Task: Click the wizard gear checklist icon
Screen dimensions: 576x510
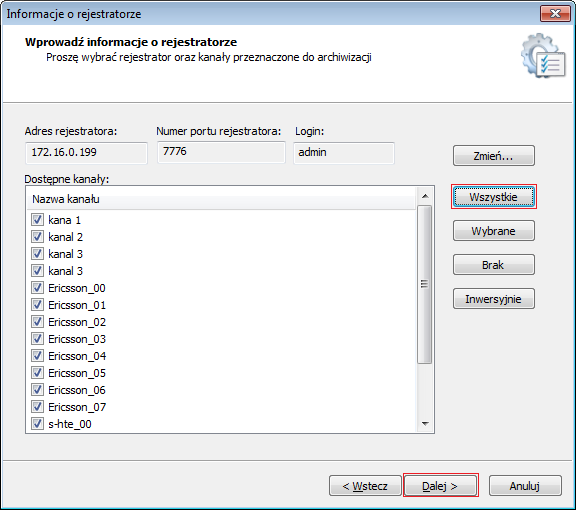Action: tap(543, 55)
